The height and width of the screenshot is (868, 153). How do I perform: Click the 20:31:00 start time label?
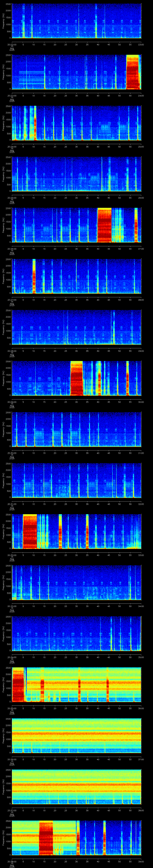pos(12,504)
